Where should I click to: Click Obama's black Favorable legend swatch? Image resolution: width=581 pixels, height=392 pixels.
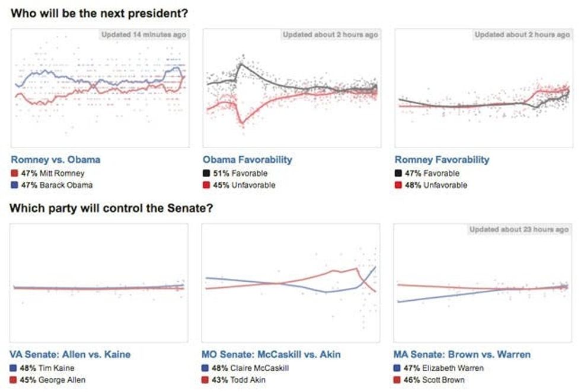click(206, 173)
